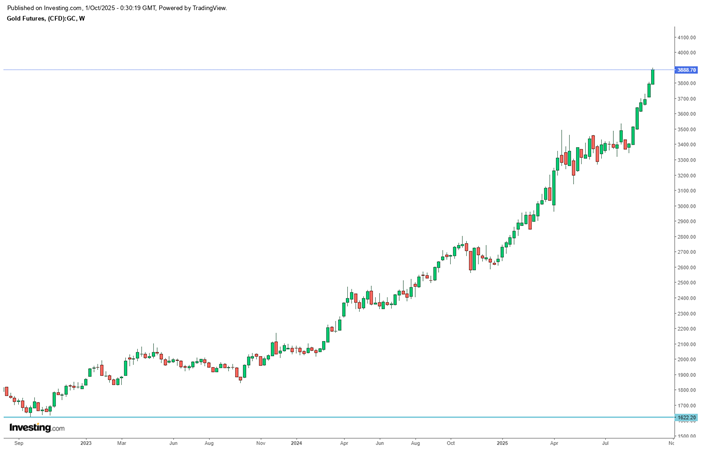Click the Investing.com logo watermark
701x449 pixels.
[x=37, y=428]
